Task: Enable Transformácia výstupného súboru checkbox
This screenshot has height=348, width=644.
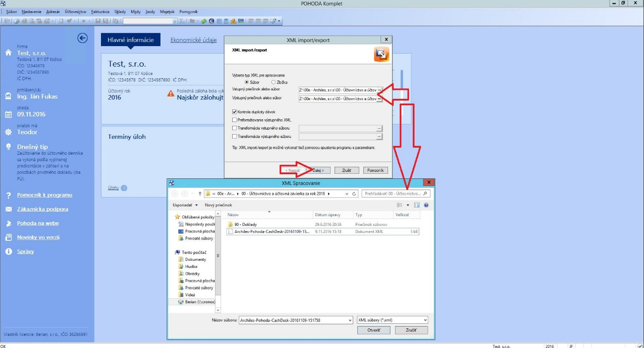Action: coord(235,136)
